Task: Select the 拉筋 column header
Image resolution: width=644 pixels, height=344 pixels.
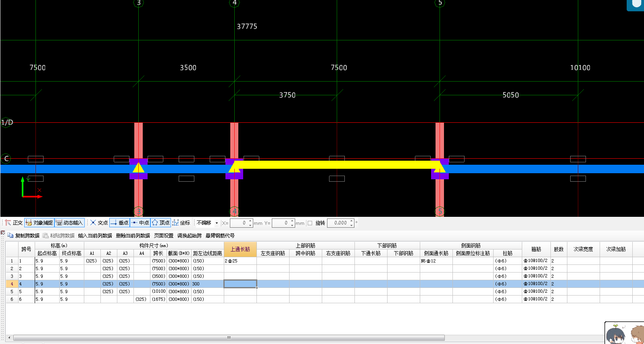Action: 508,253
